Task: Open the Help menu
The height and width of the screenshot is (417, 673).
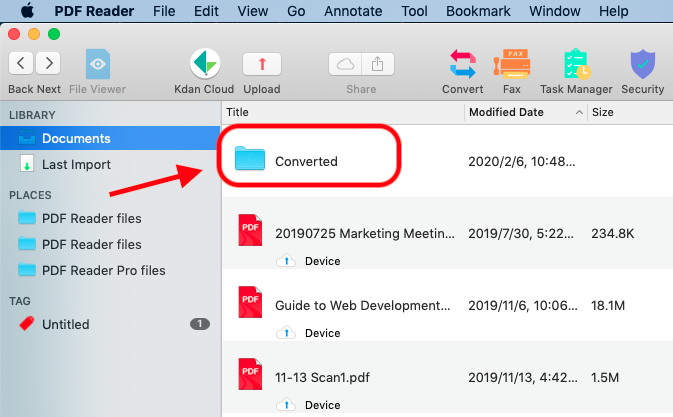Action: pyautogui.click(x=614, y=11)
